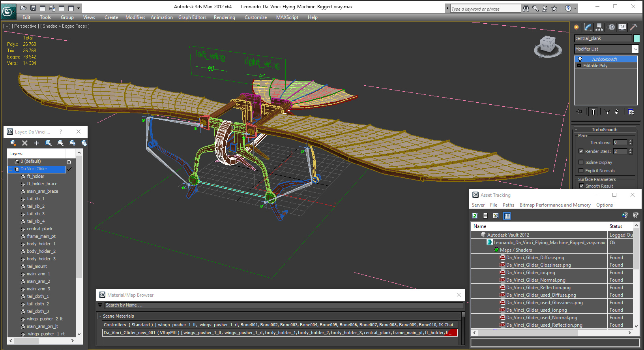Open the Help dropdown arrow in InfoCenter

(575, 8)
